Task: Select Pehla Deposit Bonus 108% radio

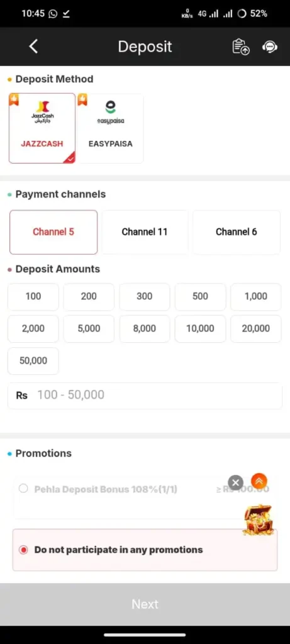Action: pyautogui.click(x=23, y=489)
